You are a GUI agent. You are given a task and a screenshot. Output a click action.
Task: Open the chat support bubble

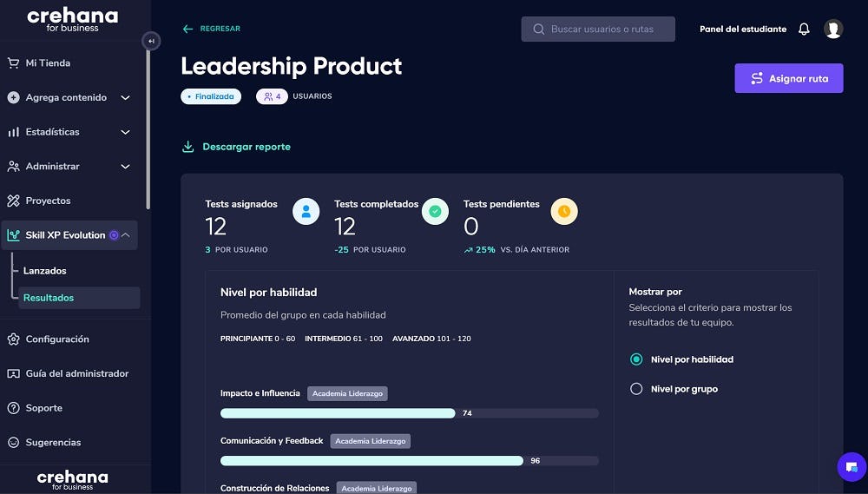point(851,467)
